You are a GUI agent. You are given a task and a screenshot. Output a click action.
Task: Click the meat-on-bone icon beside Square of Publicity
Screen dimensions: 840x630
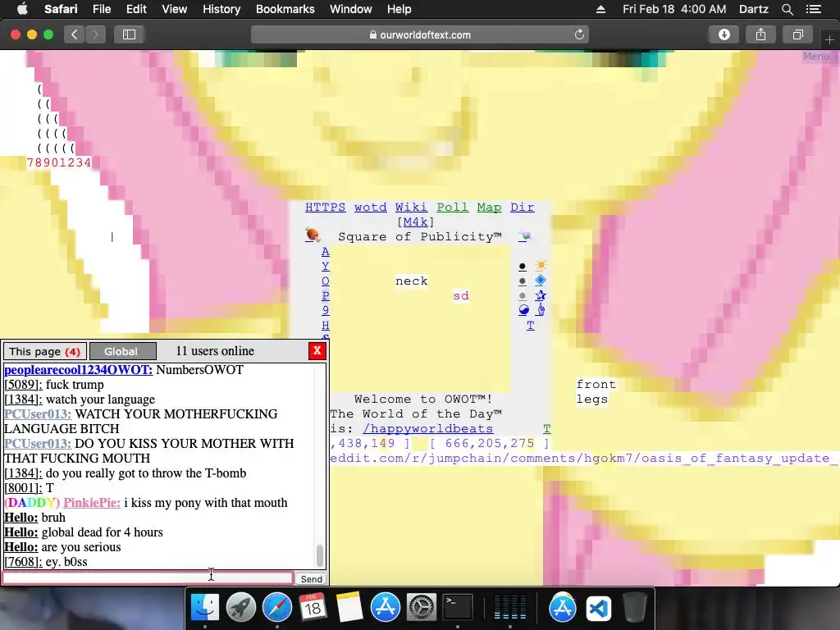click(313, 235)
